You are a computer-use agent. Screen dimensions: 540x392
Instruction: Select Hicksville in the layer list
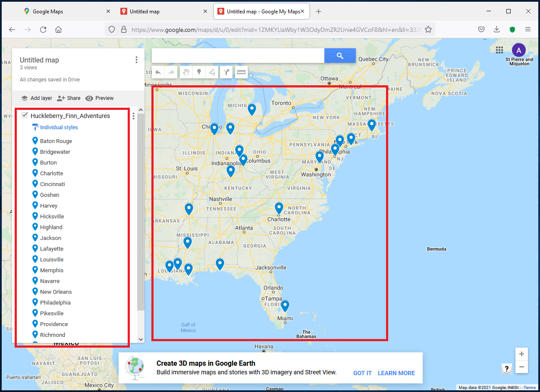click(52, 216)
